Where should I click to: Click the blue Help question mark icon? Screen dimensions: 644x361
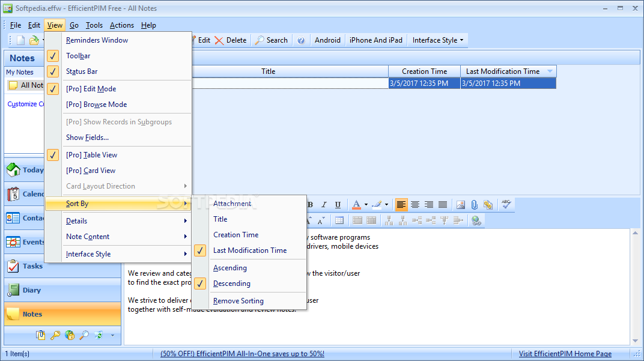[x=301, y=40]
